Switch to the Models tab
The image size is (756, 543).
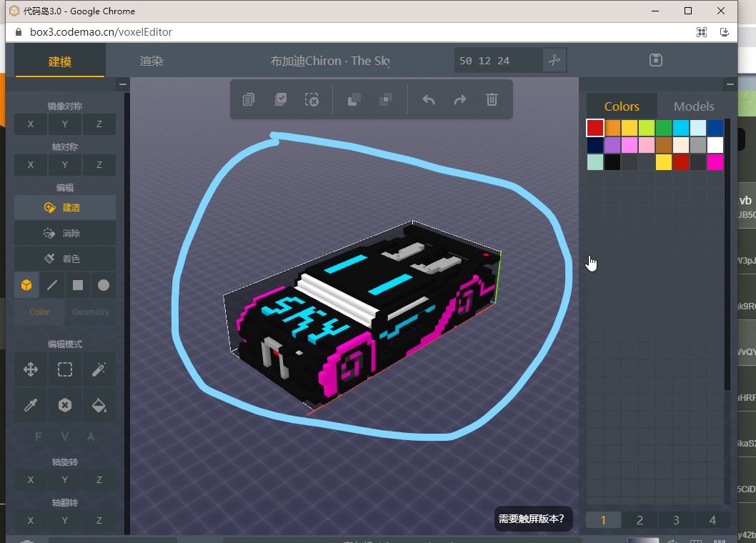coord(694,106)
